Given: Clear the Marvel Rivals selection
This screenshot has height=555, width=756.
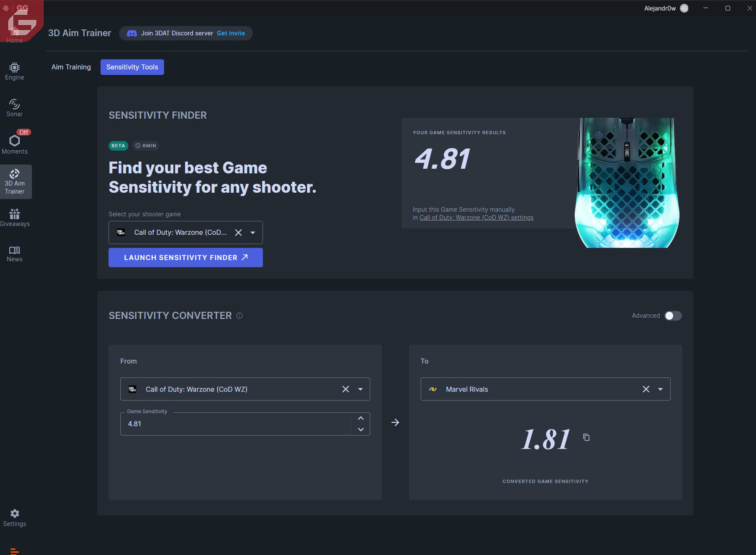Looking at the screenshot, I should [x=646, y=389].
